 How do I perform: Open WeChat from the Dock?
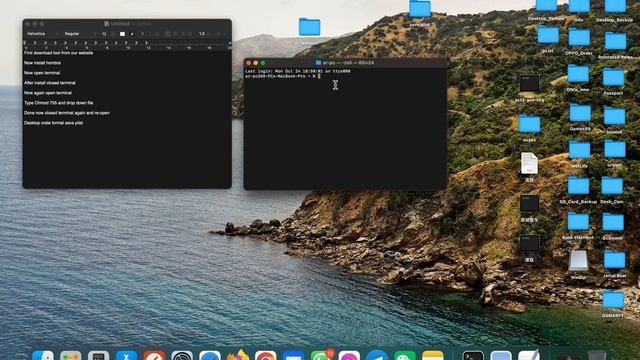tap(405, 355)
